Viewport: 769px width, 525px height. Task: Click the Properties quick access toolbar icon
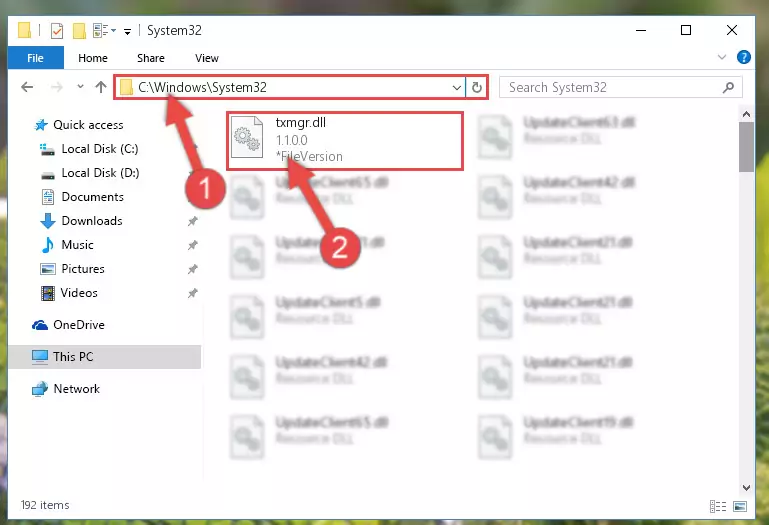click(57, 30)
